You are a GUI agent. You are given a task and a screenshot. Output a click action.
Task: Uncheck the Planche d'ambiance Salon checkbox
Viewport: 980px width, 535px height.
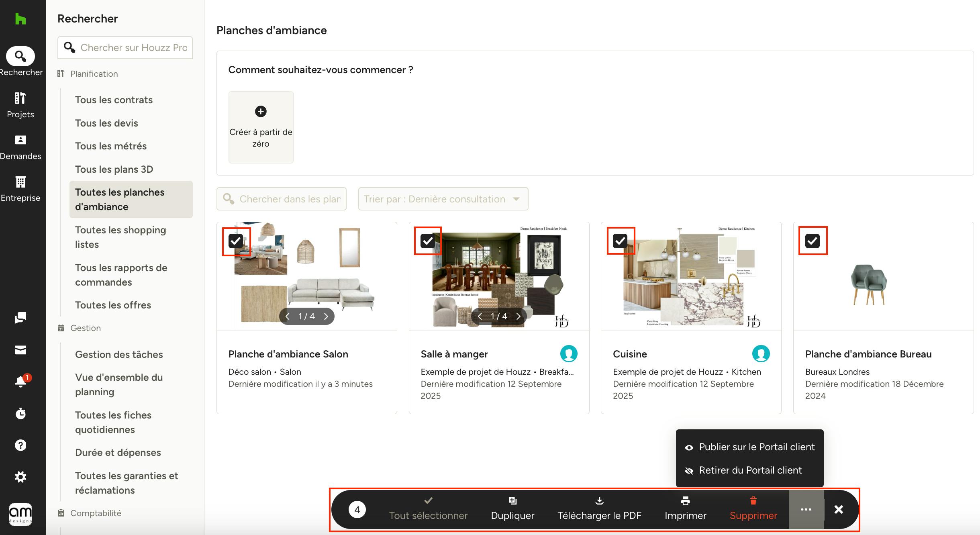point(236,241)
